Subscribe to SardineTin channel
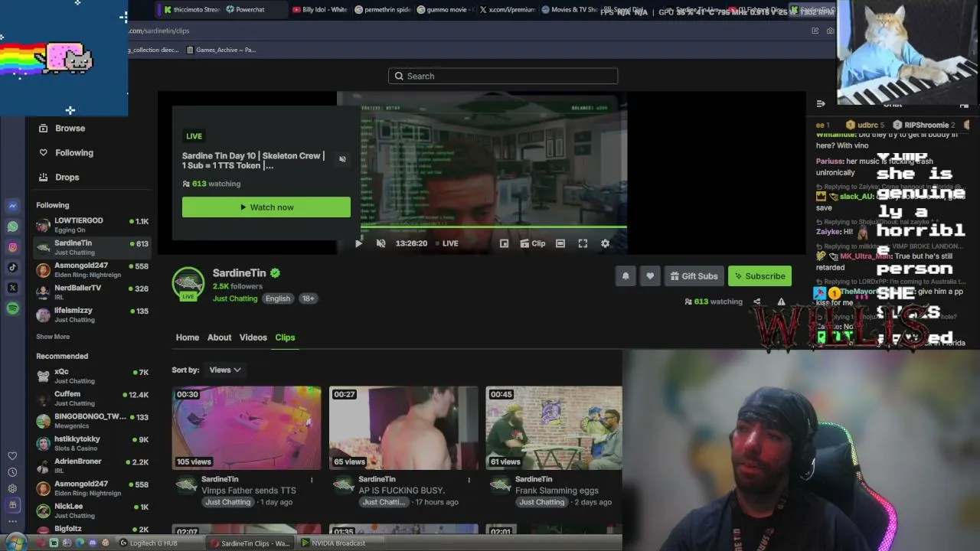Image resolution: width=980 pixels, height=551 pixels. tap(759, 276)
